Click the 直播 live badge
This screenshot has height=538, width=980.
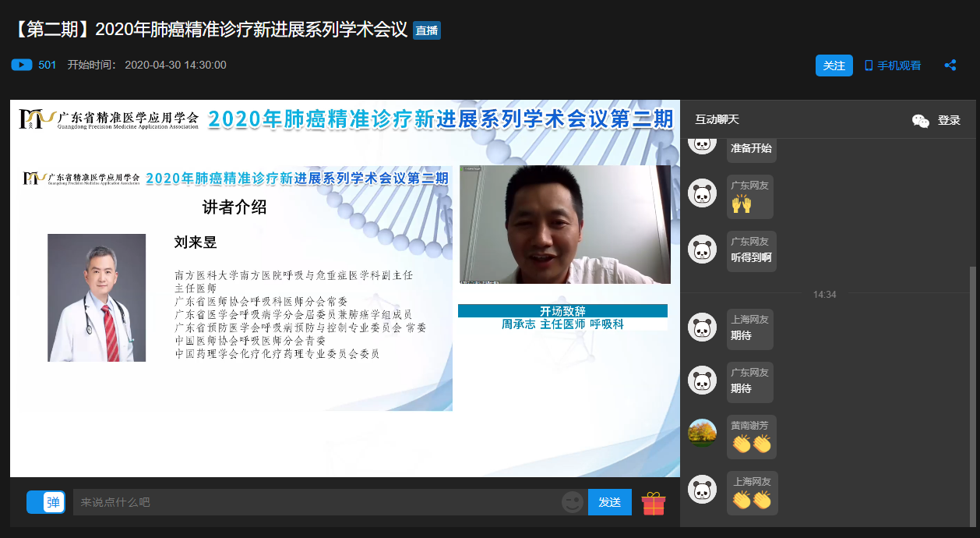426,30
